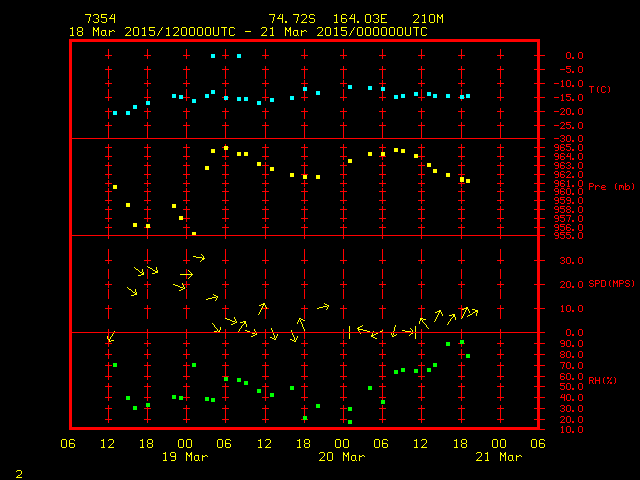Select the RH(%) humidity axis label

tap(599, 382)
